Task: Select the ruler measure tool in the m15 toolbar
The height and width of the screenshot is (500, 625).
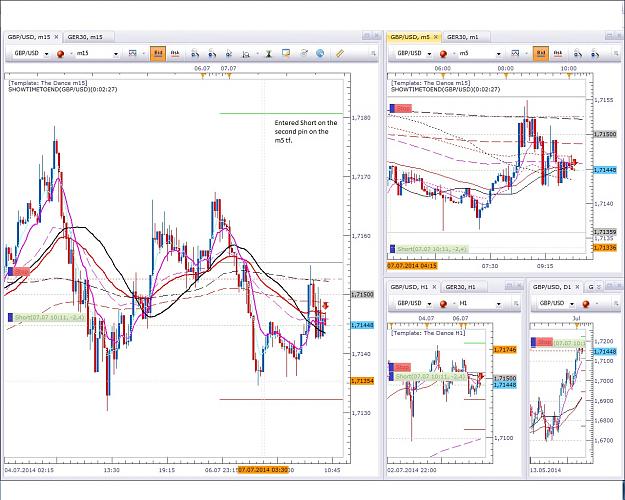Action: (x=340, y=53)
